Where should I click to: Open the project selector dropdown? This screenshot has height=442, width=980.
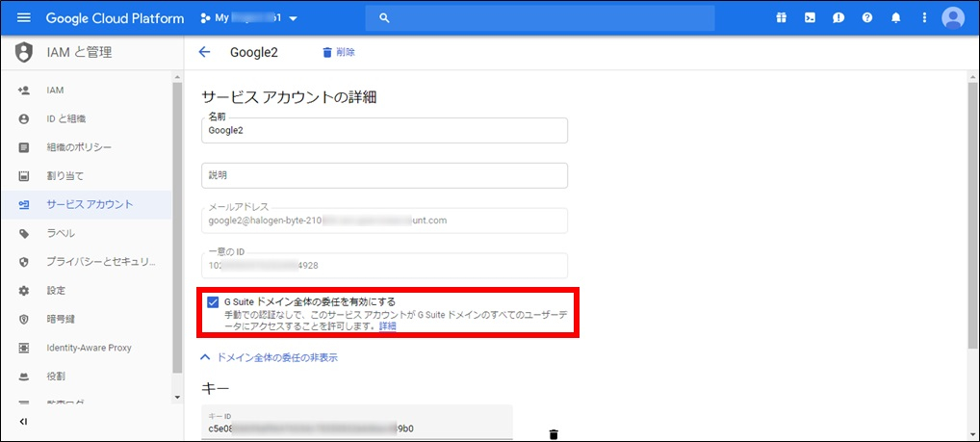(248, 18)
